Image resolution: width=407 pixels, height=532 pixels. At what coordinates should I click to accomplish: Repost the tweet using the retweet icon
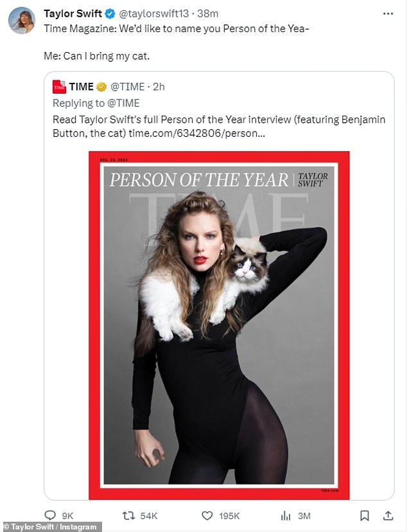[129, 515]
